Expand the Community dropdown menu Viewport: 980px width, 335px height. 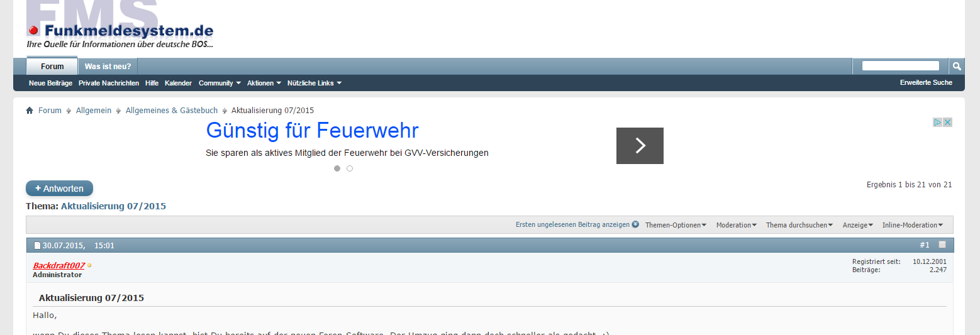(220, 83)
